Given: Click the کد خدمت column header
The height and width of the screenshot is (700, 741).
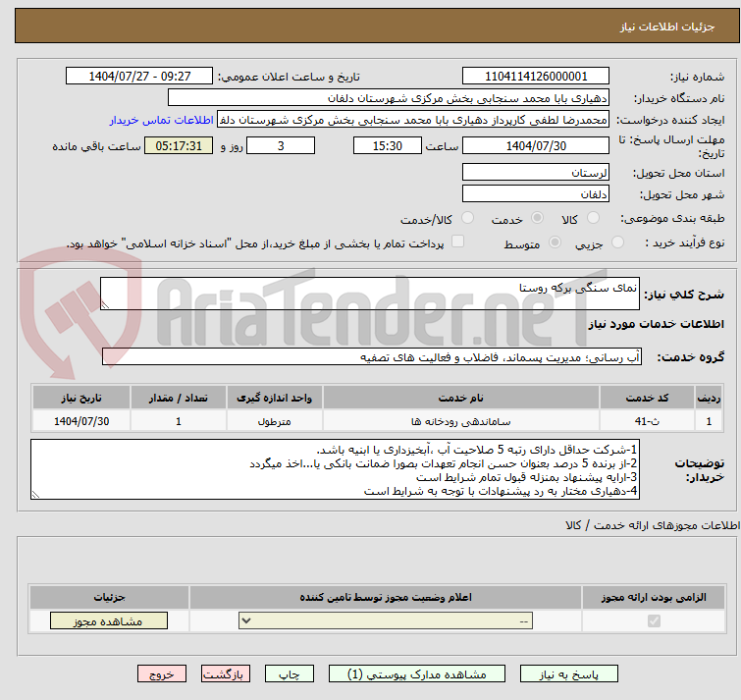Looking at the screenshot, I should [x=647, y=398].
